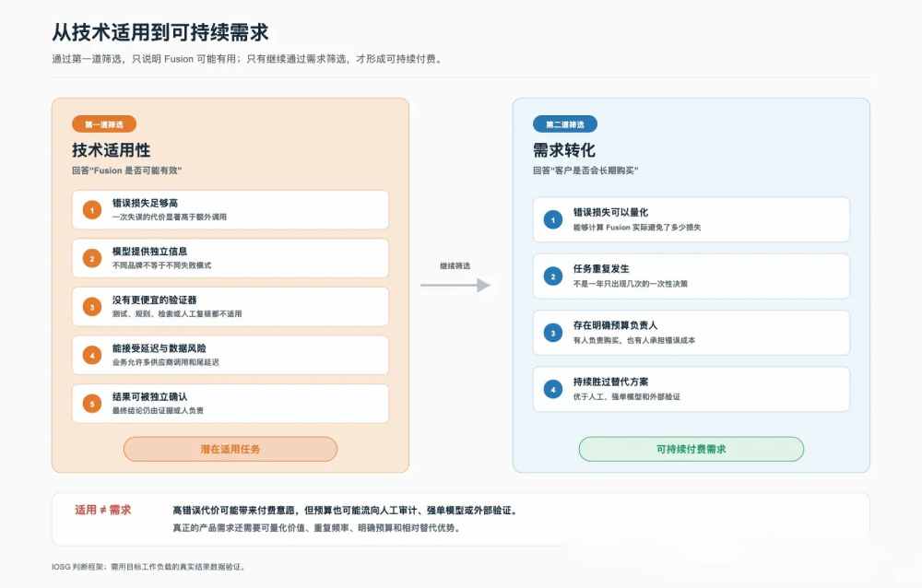
Task: Click the card title 能接受延迟与数据风险
Action: (x=160, y=348)
